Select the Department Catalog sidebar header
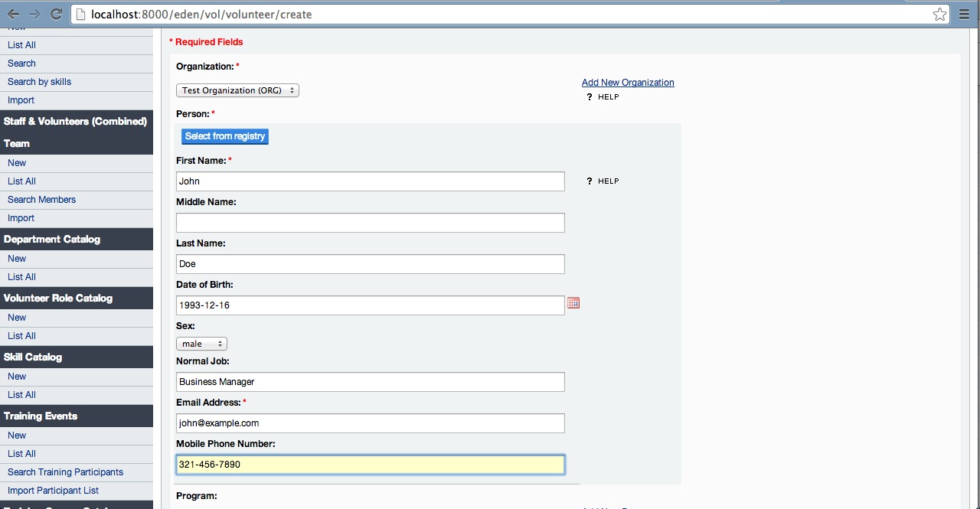 point(52,240)
